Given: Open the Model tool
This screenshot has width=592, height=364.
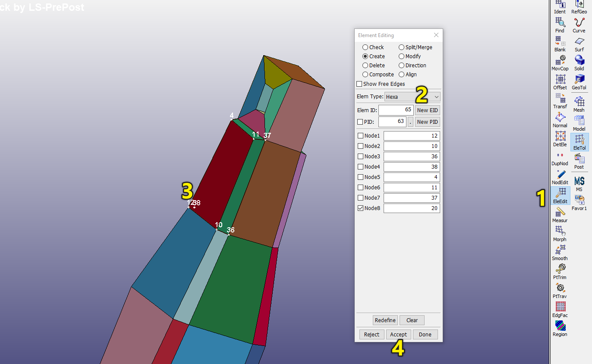Looking at the screenshot, I should (x=579, y=123).
